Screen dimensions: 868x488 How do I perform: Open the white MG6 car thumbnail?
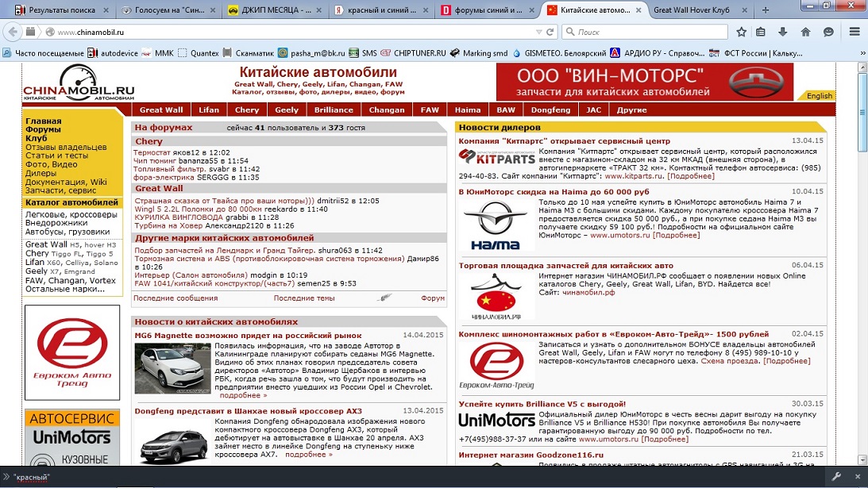pyautogui.click(x=172, y=368)
